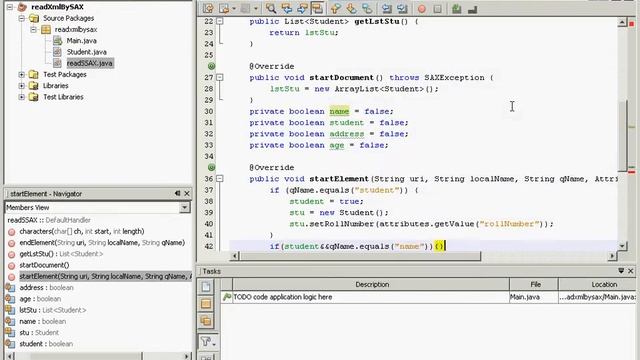This screenshot has width=640, height=360.
Task: Collapse the Source Packages folder
Action: click(x=22, y=18)
